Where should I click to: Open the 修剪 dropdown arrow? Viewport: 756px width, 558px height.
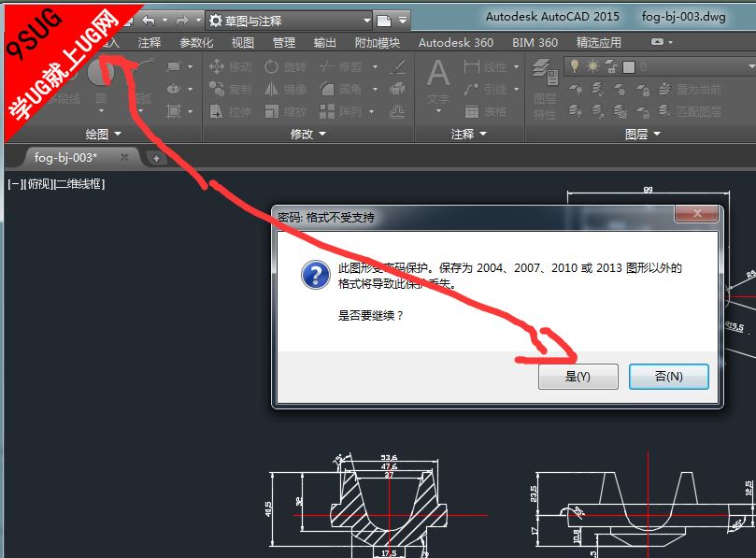(x=375, y=66)
